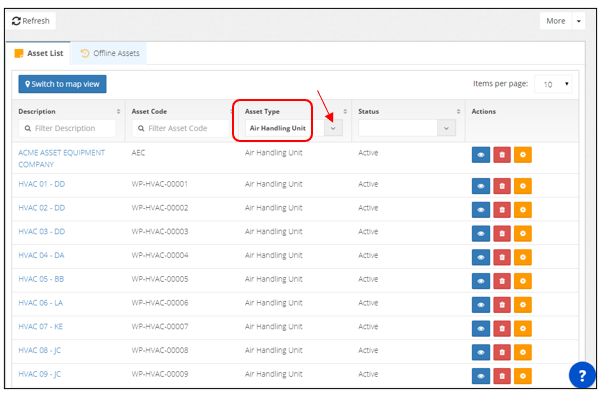Open the More menu caret
The height and width of the screenshot is (394, 600).
coord(579,21)
